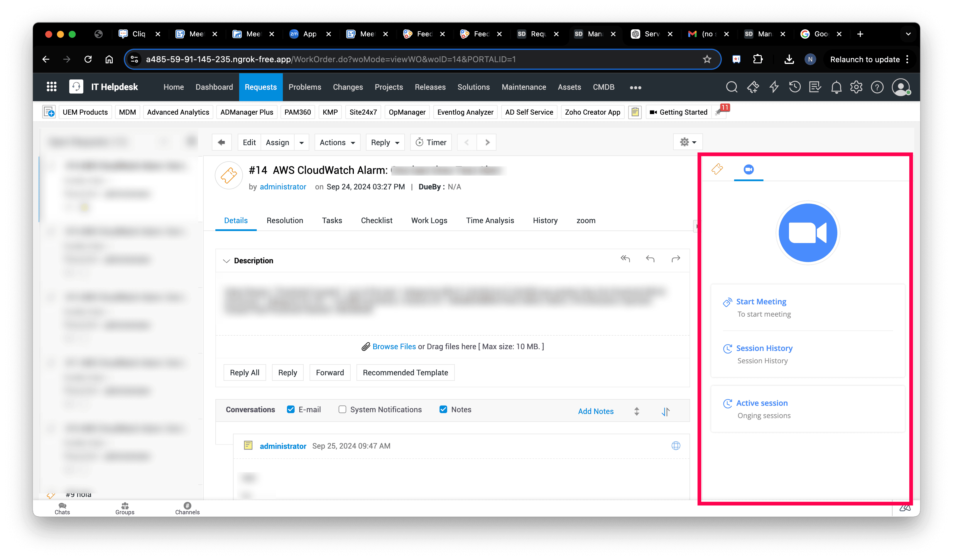
Task: Click the Forward button below description
Action: (330, 372)
